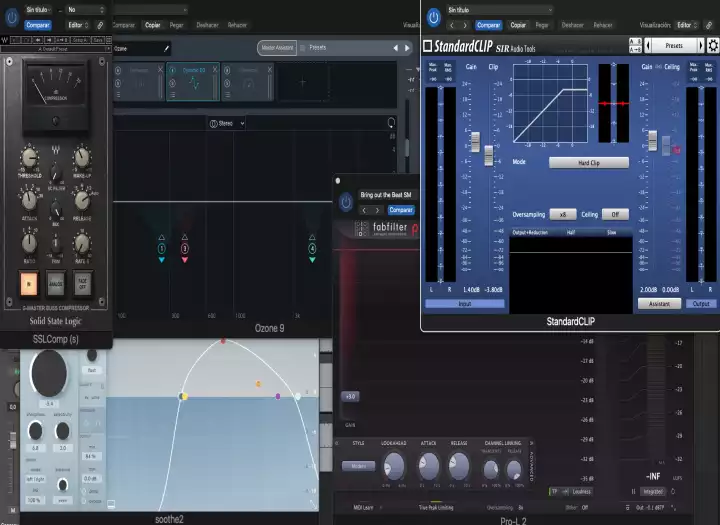The height and width of the screenshot is (525, 720).
Task: Open the 'Sin título' preset dropdown in SSLComp
Action: (38, 10)
